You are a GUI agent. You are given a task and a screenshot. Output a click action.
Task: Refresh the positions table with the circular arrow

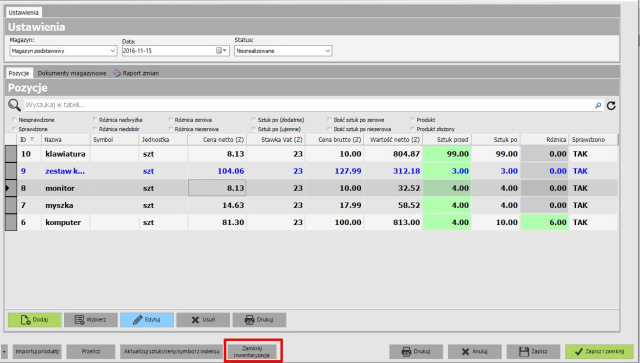coord(611,106)
